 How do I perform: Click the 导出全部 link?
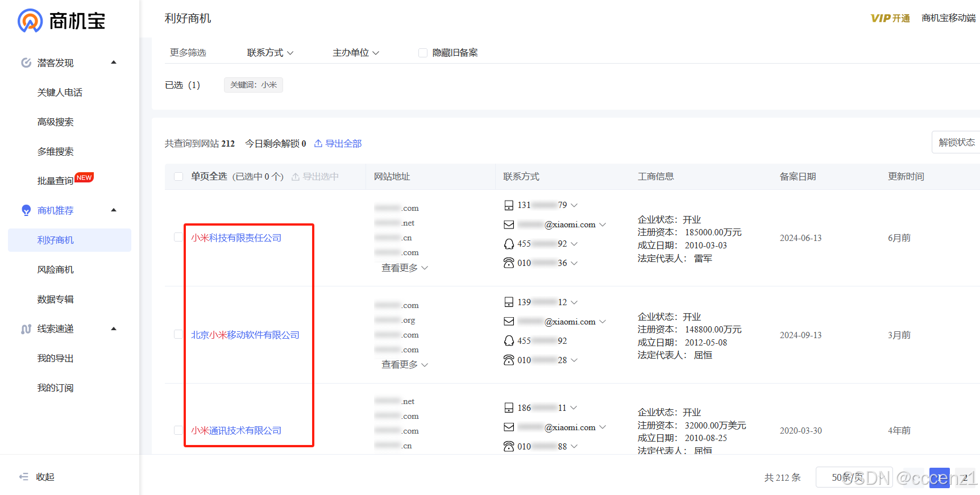(x=343, y=143)
